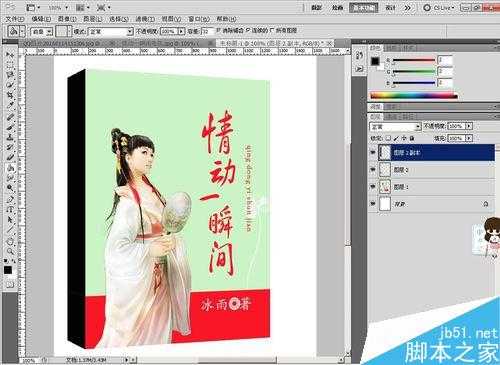Click 图层 2 副本 layer thumbnail
The image size is (500, 365).
384,152
